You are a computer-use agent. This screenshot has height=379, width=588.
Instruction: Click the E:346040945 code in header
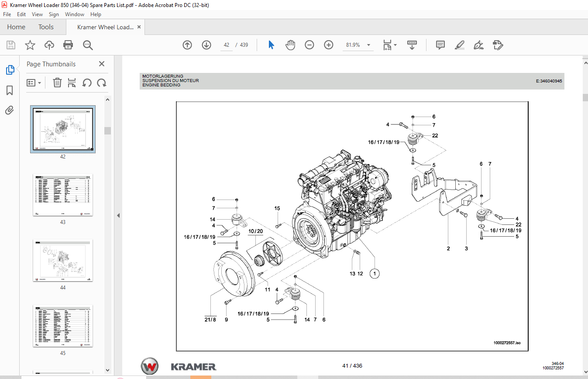point(549,81)
